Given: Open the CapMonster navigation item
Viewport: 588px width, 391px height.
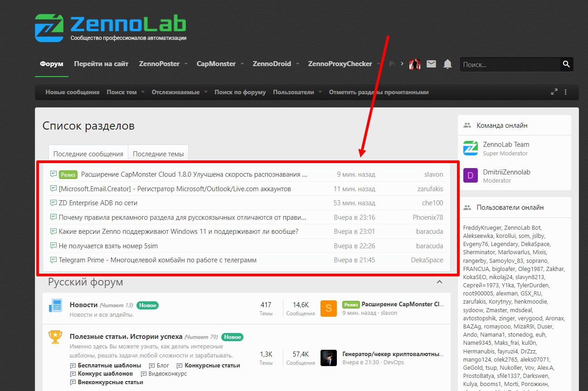Looking at the screenshot, I should click(x=216, y=64).
